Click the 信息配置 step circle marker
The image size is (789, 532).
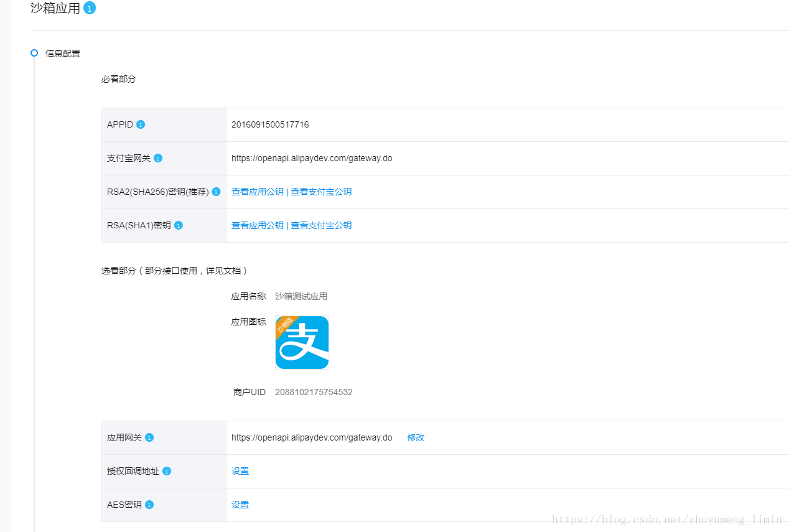tap(34, 53)
